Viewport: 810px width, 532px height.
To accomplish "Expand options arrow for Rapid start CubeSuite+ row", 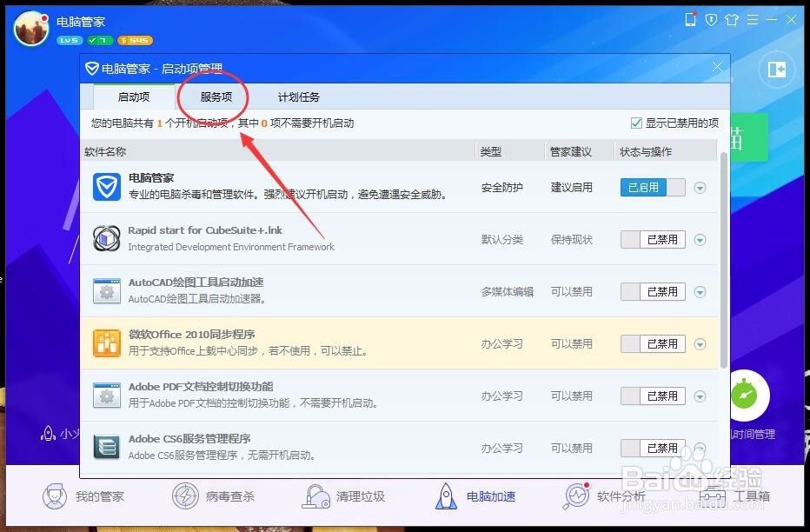I will pyautogui.click(x=700, y=240).
